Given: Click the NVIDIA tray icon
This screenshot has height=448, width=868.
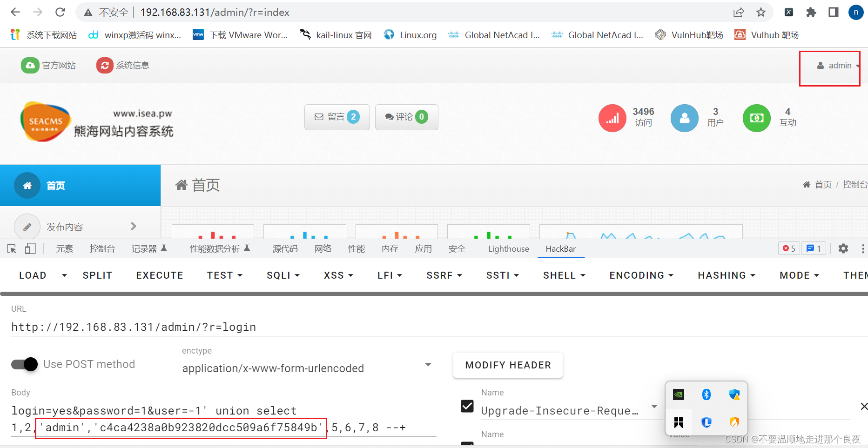Looking at the screenshot, I should pos(679,395).
